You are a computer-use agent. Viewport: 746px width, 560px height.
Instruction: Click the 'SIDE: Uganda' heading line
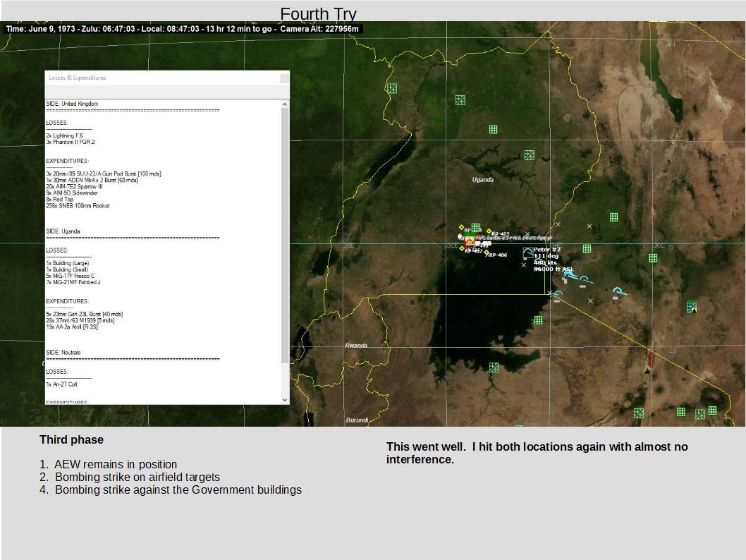(x=63, y=231)
